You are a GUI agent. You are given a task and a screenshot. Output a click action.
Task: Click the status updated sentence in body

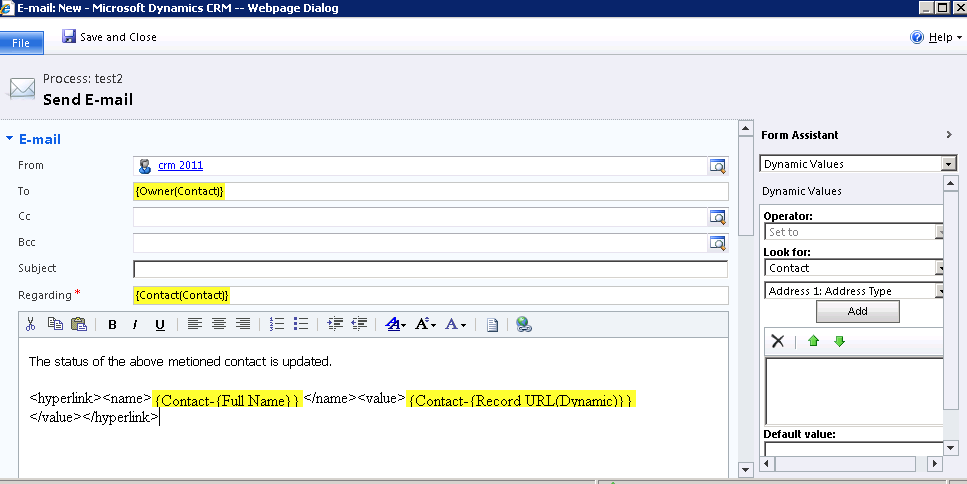click(x=180, y=361)
